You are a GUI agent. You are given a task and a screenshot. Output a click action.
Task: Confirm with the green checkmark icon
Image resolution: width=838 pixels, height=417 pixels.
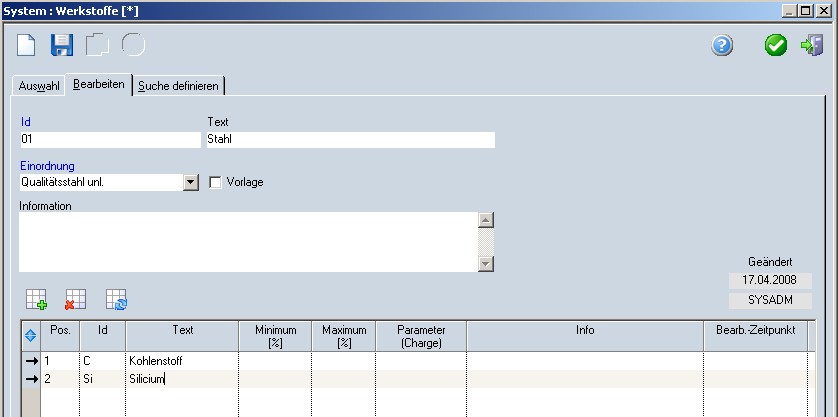tap(776, 45)
